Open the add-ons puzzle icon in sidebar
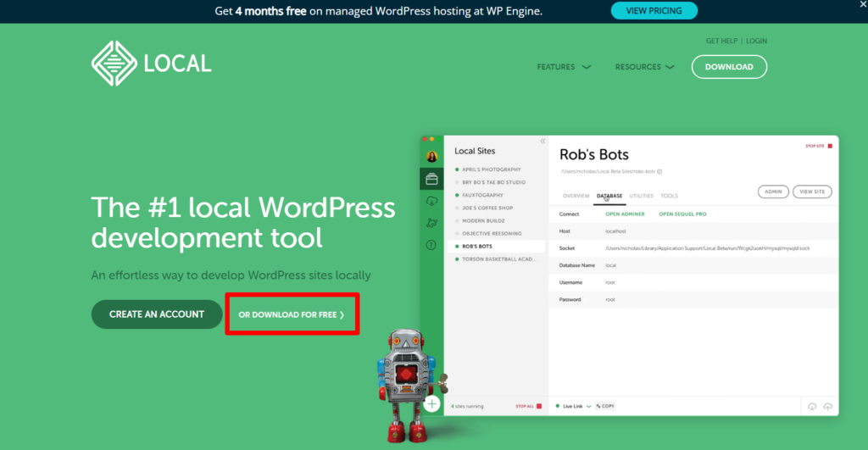This screenshot has width=868, height=450. pos(431,223)
